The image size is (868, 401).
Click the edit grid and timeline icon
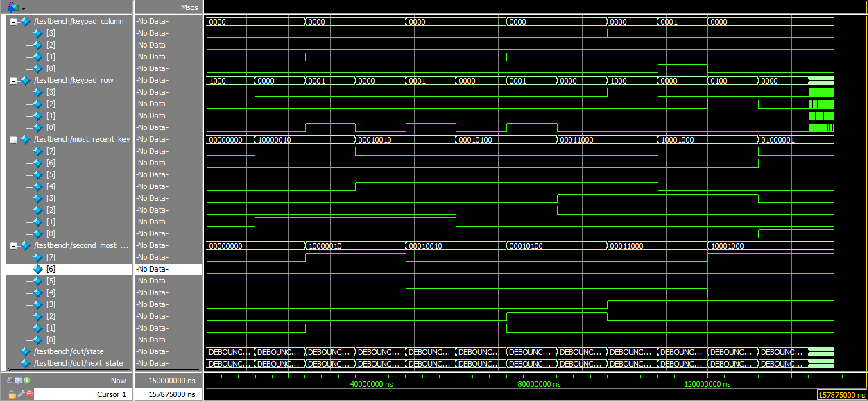tap(18, 381)
